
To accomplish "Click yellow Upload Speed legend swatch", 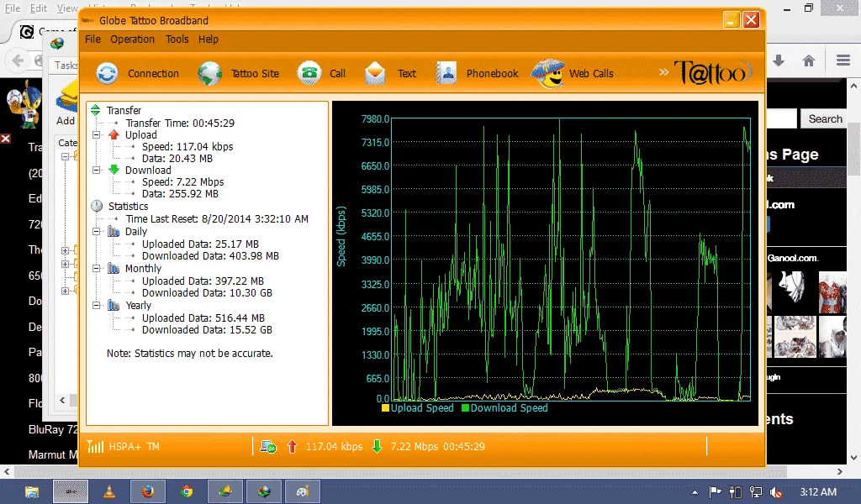I will [385, 407].
